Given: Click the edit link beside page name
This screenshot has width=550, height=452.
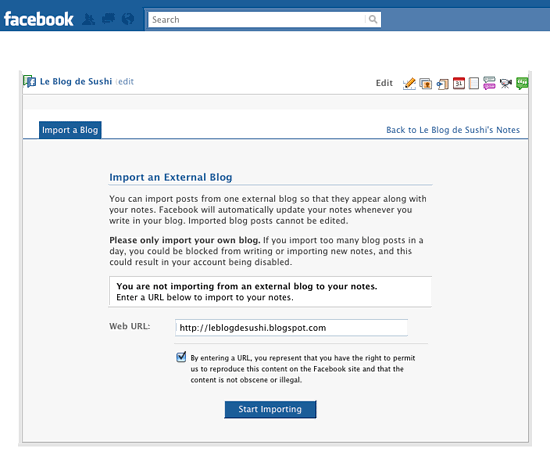Looking at the screenshot, I should [126, 82].
